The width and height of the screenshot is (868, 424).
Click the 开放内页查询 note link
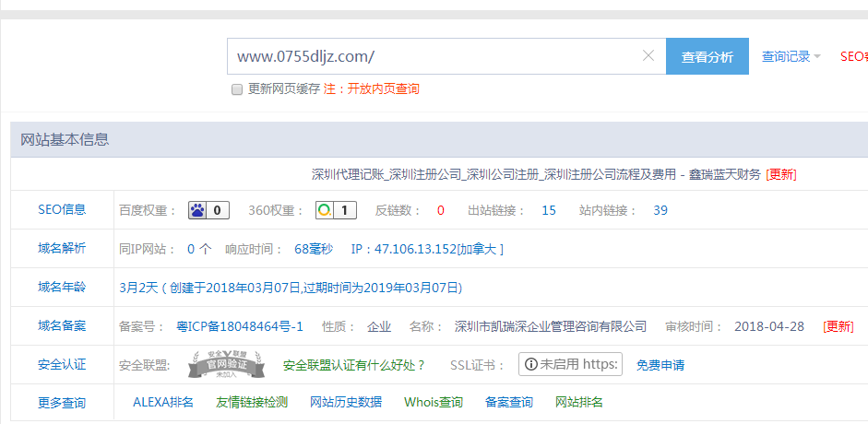click(383, 89)
